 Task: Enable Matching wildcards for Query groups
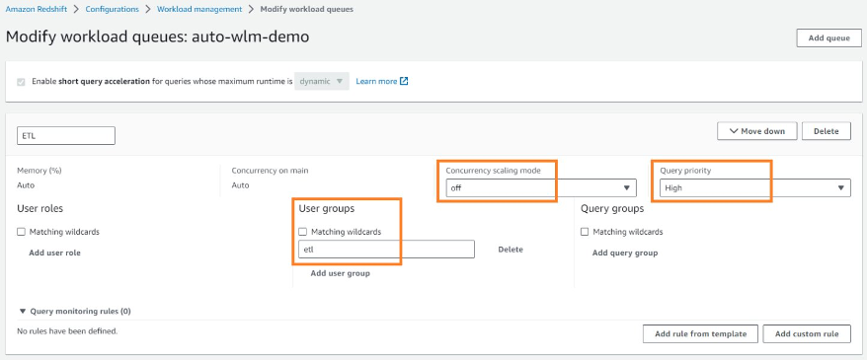point(585,232)
